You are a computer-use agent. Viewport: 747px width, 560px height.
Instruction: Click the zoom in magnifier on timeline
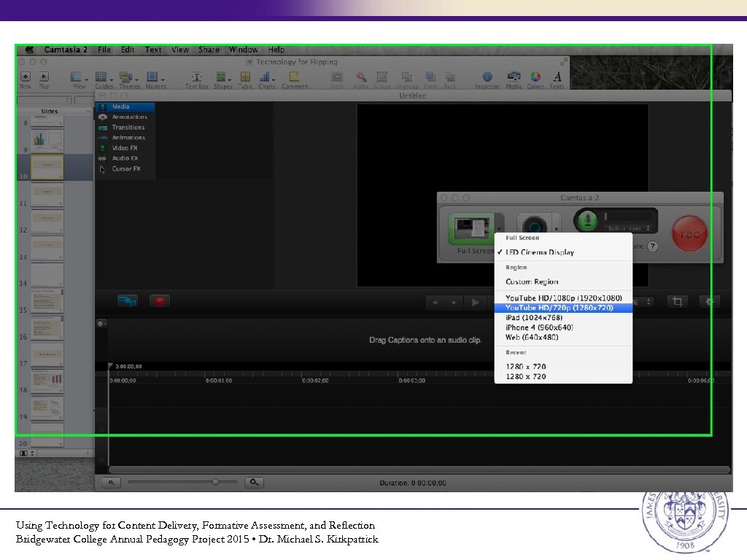254,483
